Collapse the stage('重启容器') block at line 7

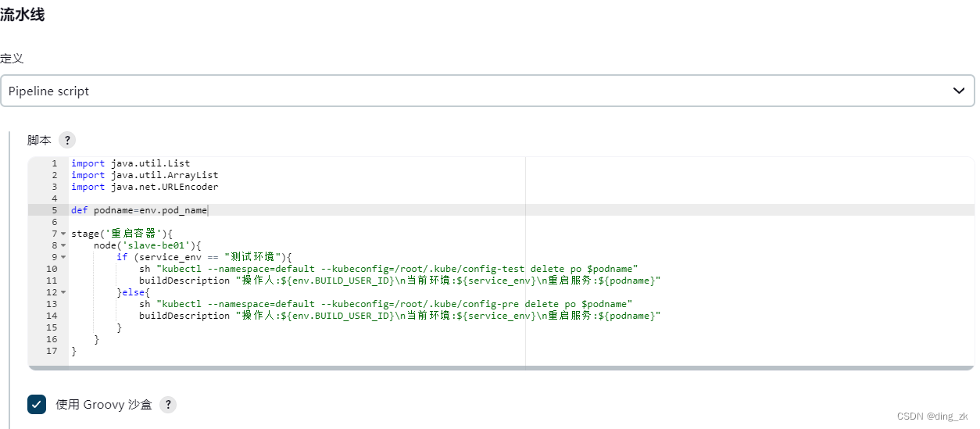point(63,234)
